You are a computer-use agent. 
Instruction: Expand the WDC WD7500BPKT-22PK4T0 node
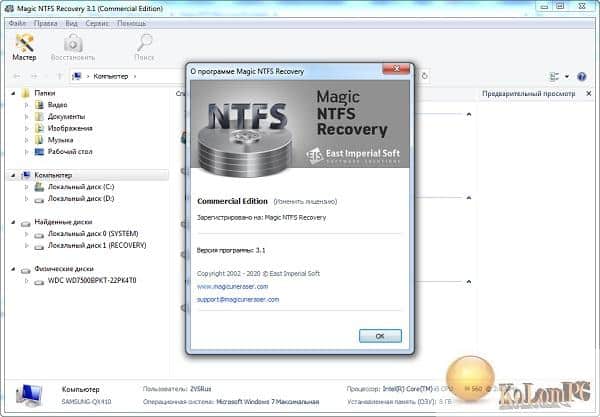coord(26,281)
